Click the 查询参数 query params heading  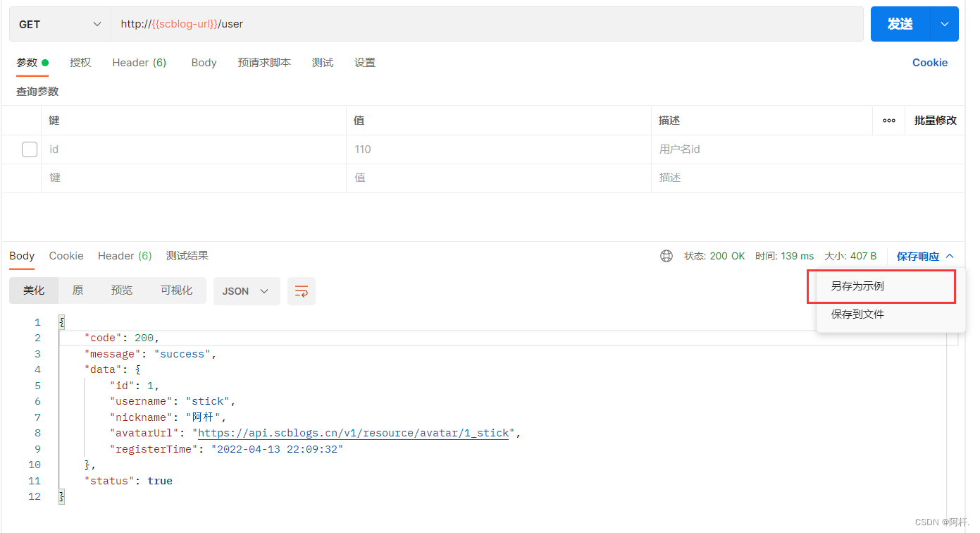click(37, 92)
